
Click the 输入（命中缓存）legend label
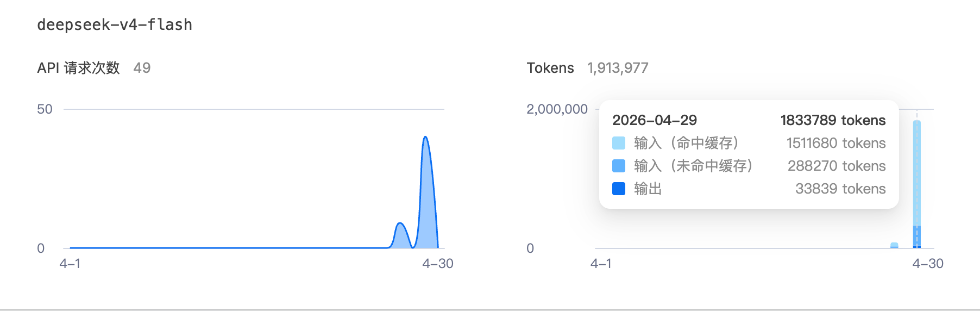[687, 143]
